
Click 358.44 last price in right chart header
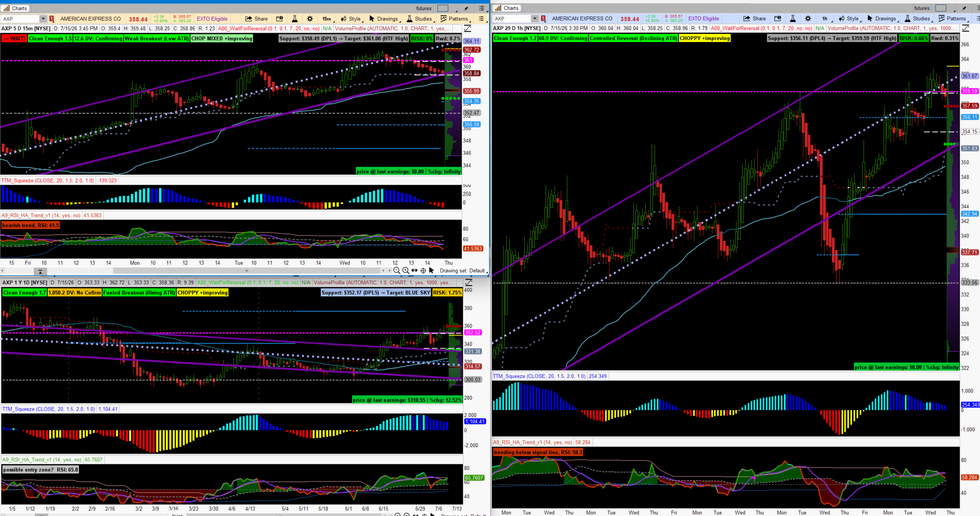click(630, 19)
